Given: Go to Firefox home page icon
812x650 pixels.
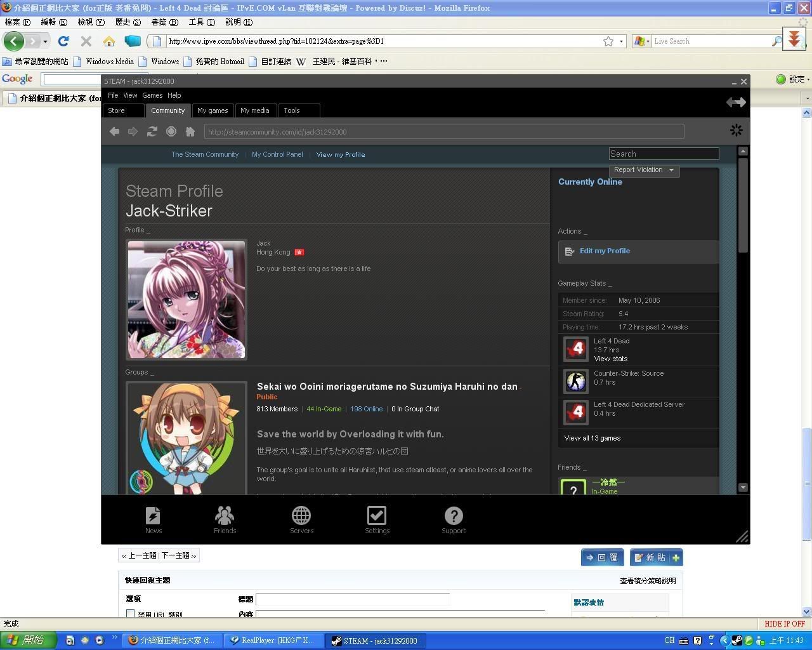Looking at the screenshot, I should pos(109,41).
